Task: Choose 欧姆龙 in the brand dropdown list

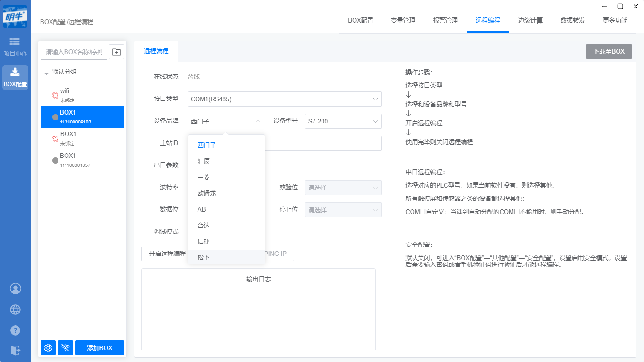Action: 206,193
